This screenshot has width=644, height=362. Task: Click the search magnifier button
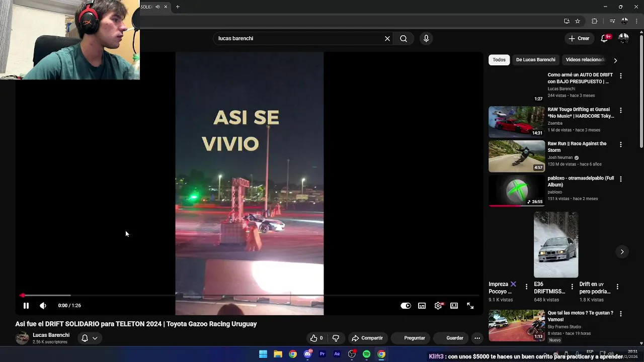point(404,38)
